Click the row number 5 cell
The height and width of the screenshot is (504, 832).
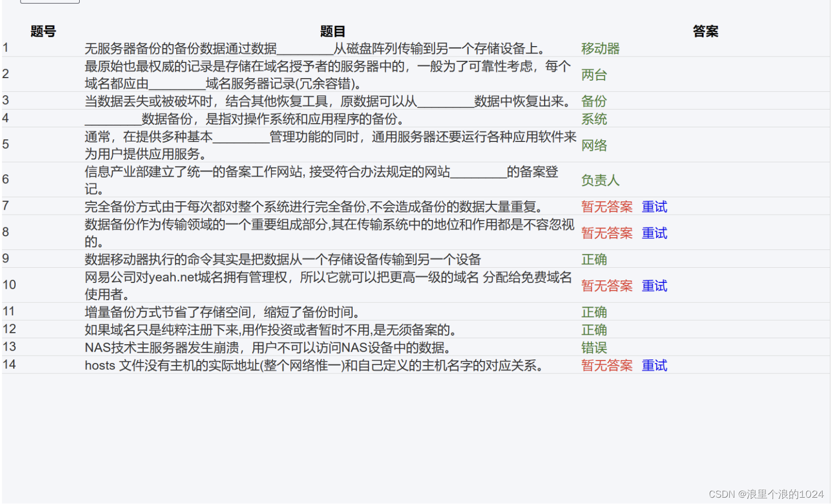pos(6,144)
